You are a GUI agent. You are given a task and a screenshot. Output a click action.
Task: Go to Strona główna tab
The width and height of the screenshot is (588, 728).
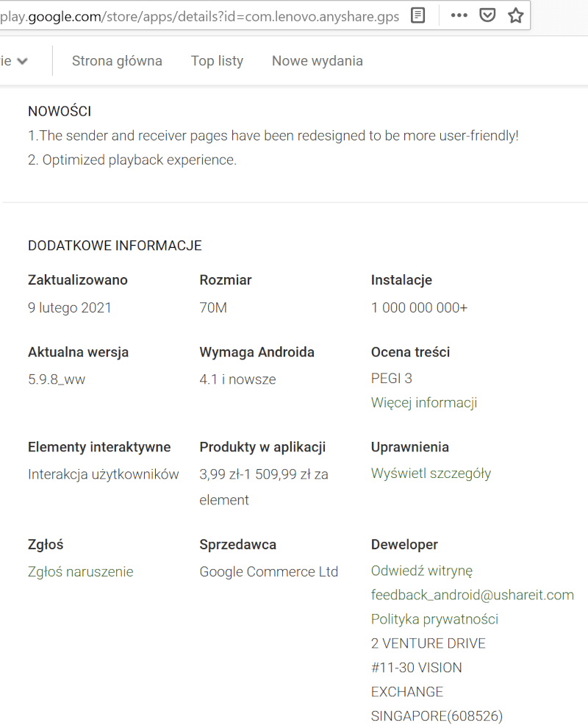click(x=117, y=61)
